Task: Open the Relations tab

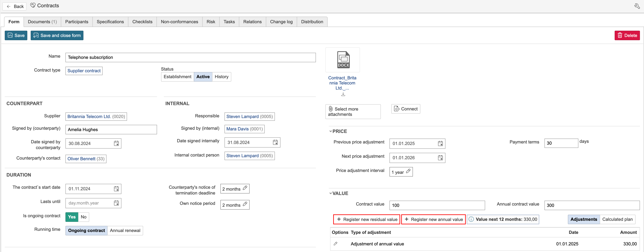Action: (252, 22)
